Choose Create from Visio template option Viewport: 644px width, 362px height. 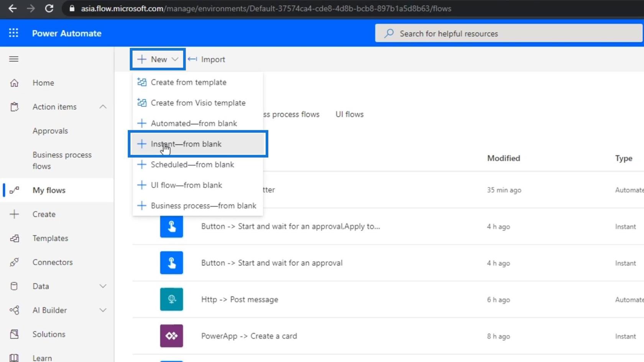pos(198,103)
